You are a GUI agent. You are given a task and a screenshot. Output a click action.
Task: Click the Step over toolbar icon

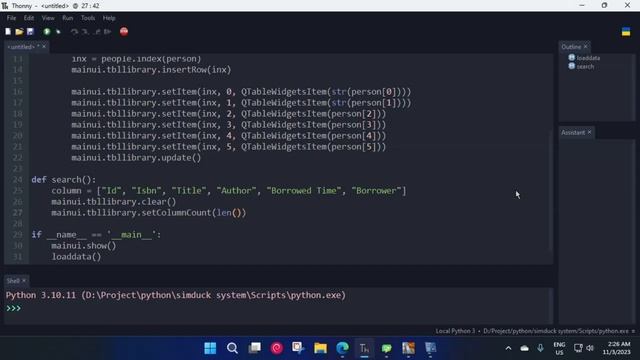pyautogui.click(x=74, y=31)
